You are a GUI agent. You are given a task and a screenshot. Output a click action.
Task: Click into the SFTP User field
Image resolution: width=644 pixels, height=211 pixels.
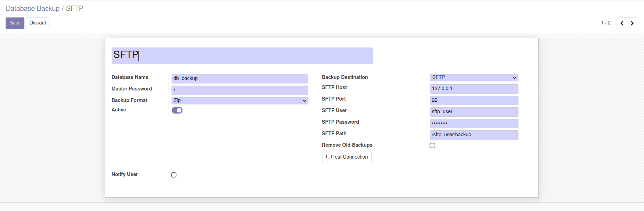click(x=474, y=112)
